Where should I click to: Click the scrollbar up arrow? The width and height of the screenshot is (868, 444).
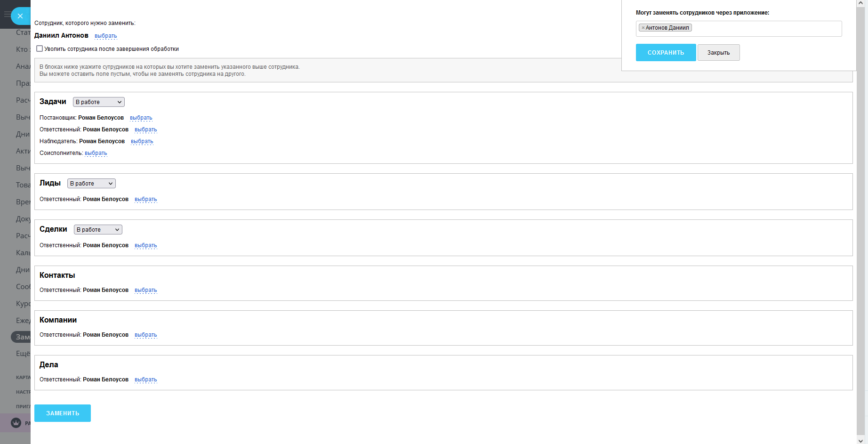tap(861, 3)
